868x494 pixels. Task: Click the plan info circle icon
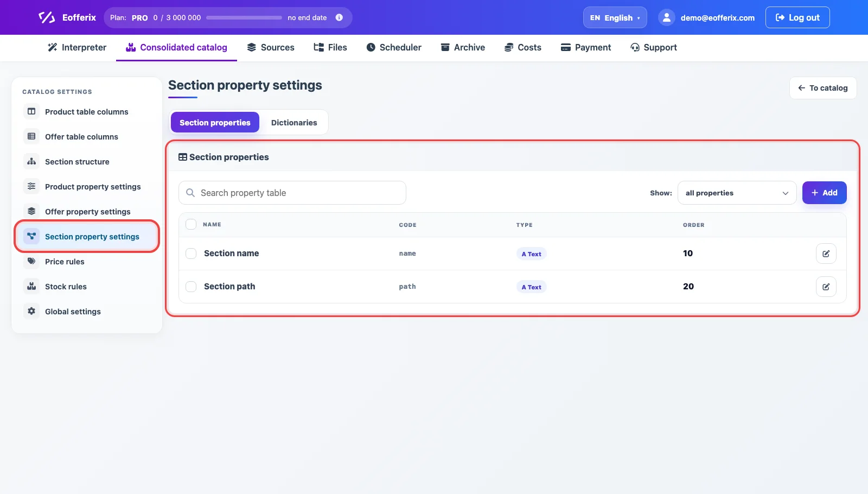[339, 17]
